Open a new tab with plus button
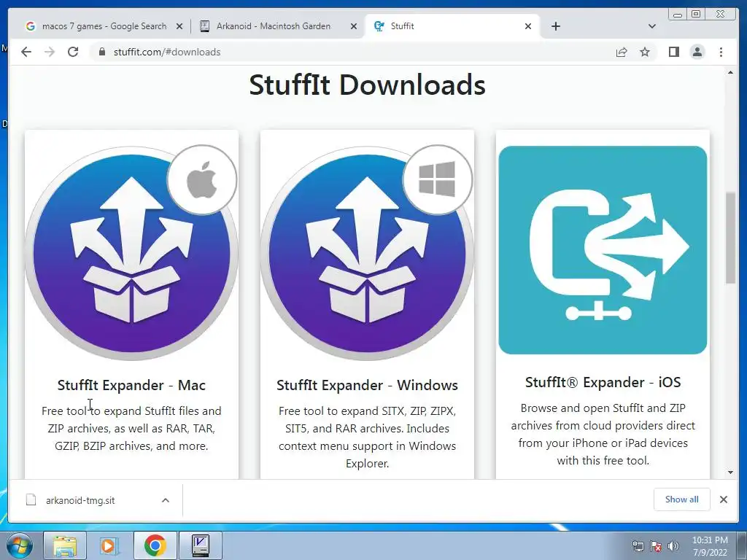The width and height of the screenshot is (747, 560). click(555, 26)
